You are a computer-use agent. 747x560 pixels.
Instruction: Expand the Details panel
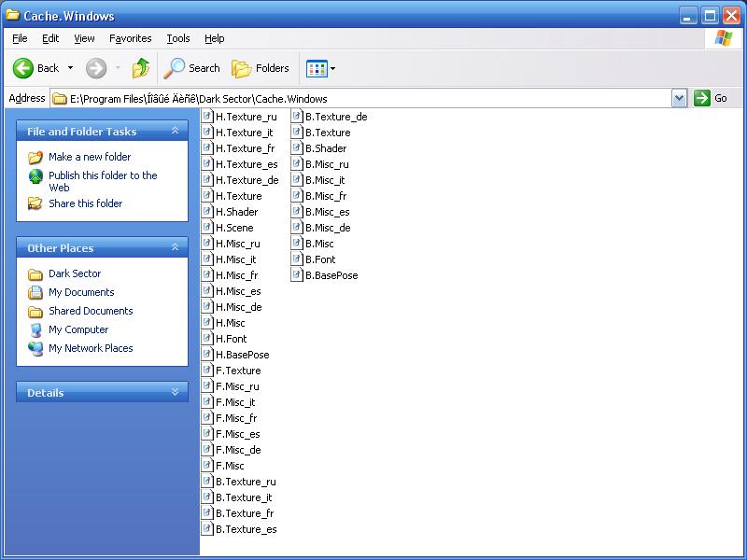pos(175,392)
